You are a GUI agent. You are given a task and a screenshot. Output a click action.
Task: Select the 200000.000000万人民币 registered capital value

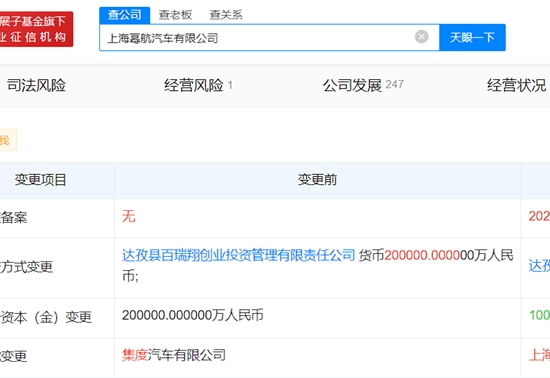point(193,315)
